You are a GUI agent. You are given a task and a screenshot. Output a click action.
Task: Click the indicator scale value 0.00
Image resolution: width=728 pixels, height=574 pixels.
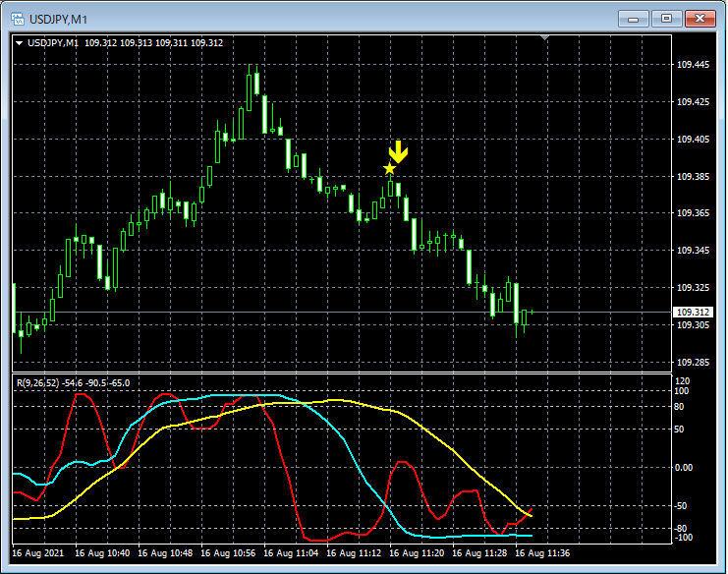tap(684, 468)
